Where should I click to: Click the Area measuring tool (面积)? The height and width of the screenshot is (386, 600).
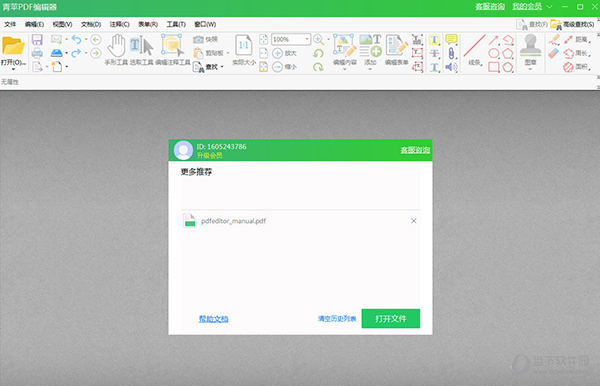coord(577,67)
